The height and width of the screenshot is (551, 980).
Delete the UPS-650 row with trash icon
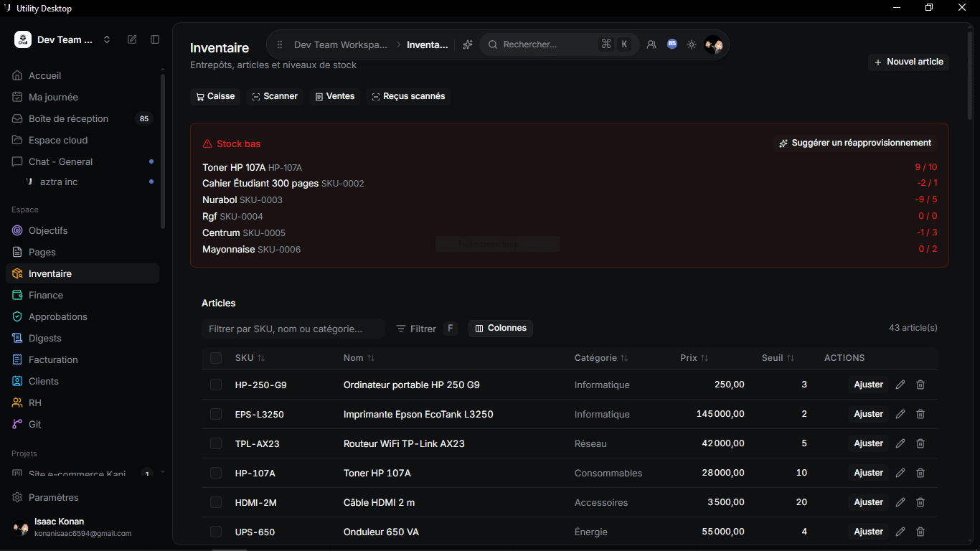(920, 532)
